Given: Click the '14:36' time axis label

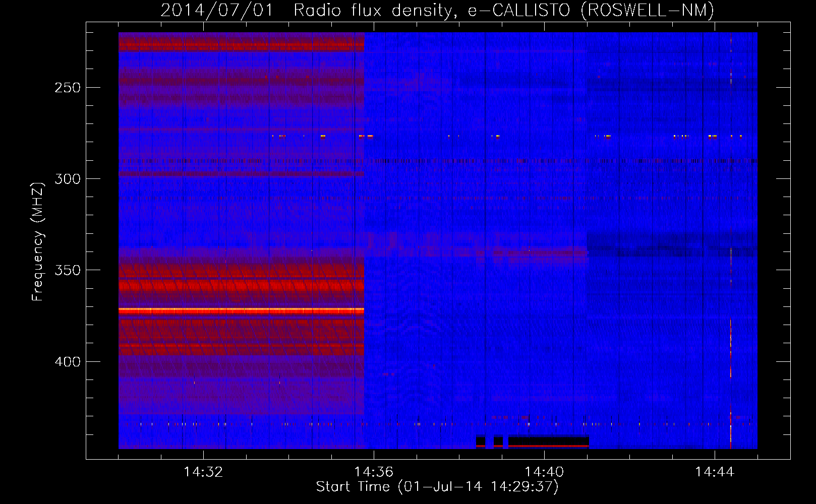Looking at the screenshot, I should click(x=374, y=472).
